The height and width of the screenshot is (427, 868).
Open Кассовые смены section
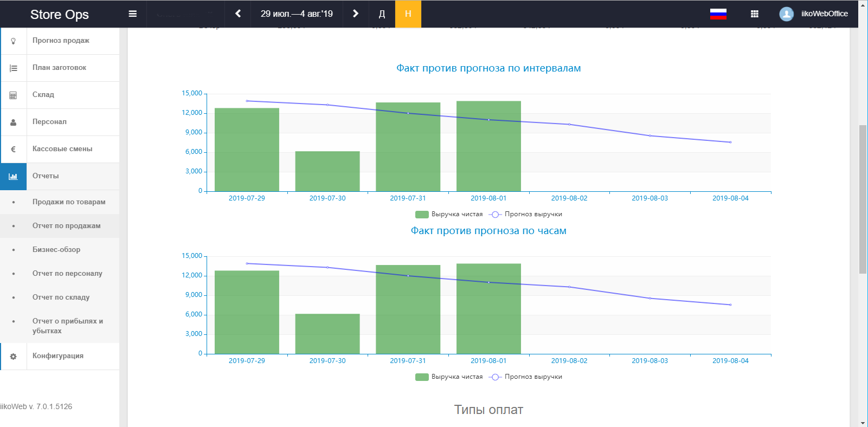point(62,149)
